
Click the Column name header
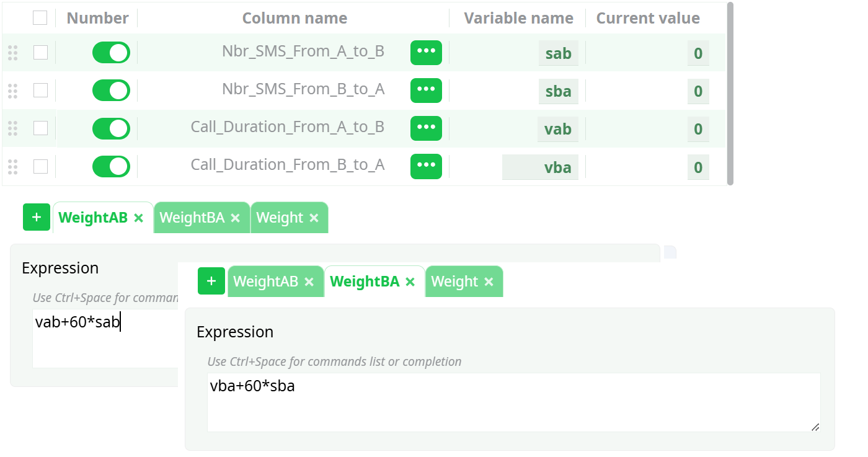point(294,19)
